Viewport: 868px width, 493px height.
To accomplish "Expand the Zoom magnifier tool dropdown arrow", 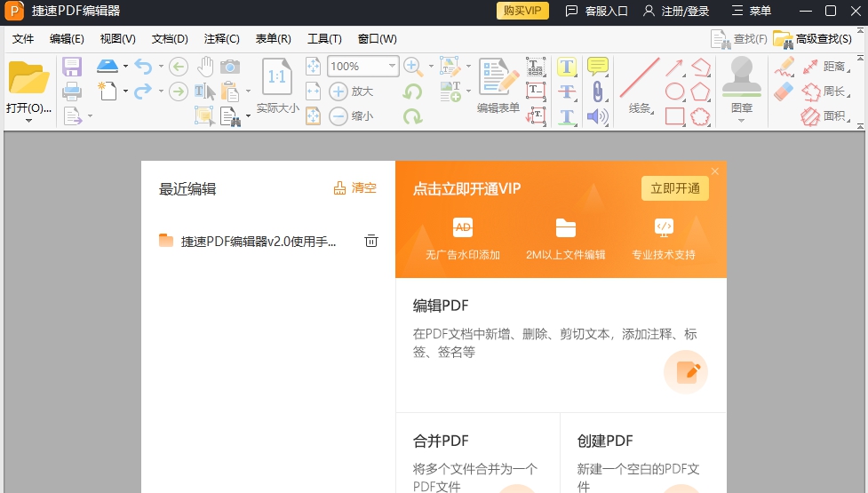I will [431, 67].
